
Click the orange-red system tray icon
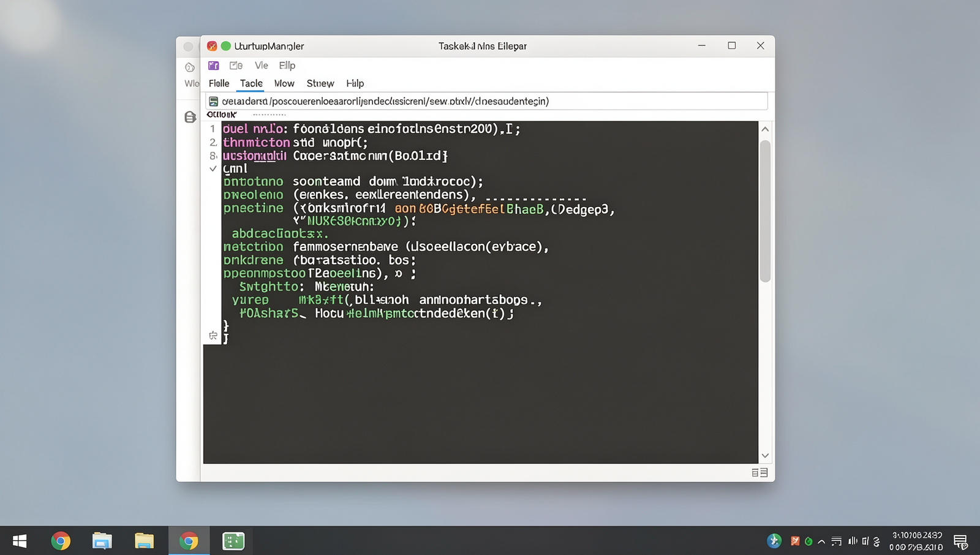(795, 541)
